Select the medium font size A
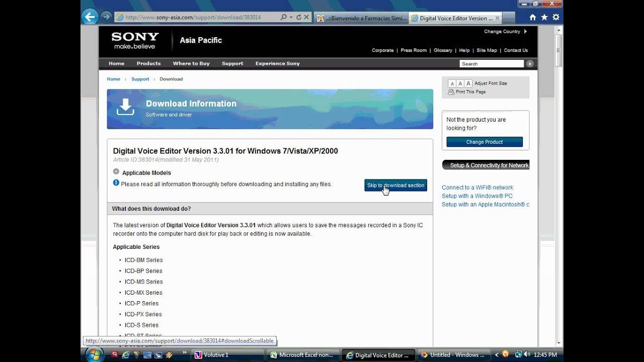 pos(460,83)
